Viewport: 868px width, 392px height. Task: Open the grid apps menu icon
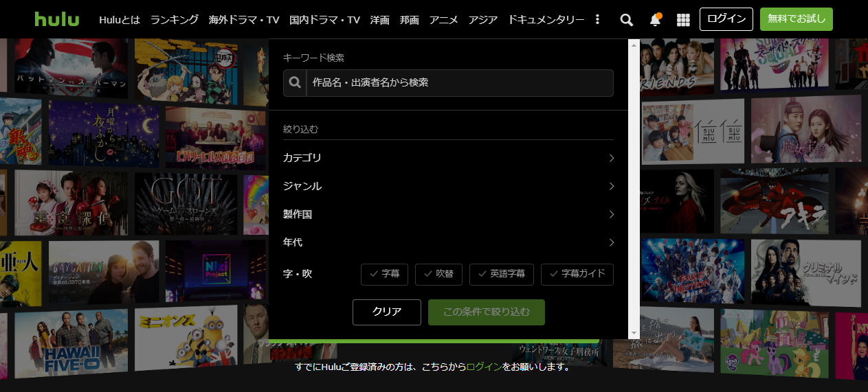[683, 20]
